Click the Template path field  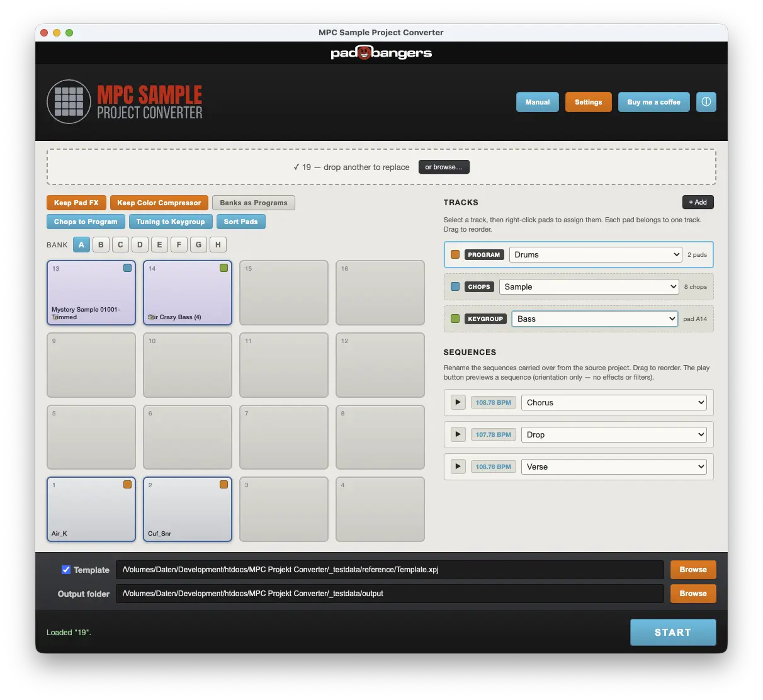390,570
